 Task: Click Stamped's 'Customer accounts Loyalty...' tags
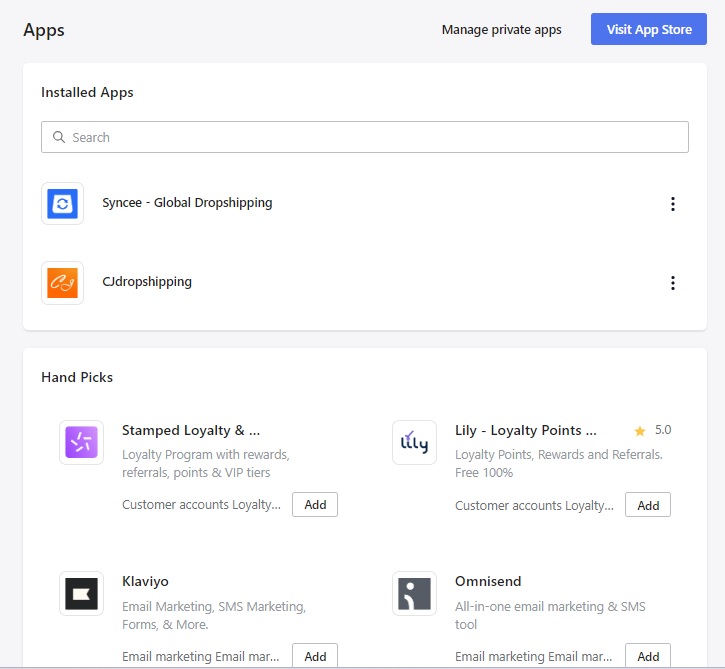tap(201, 504)
